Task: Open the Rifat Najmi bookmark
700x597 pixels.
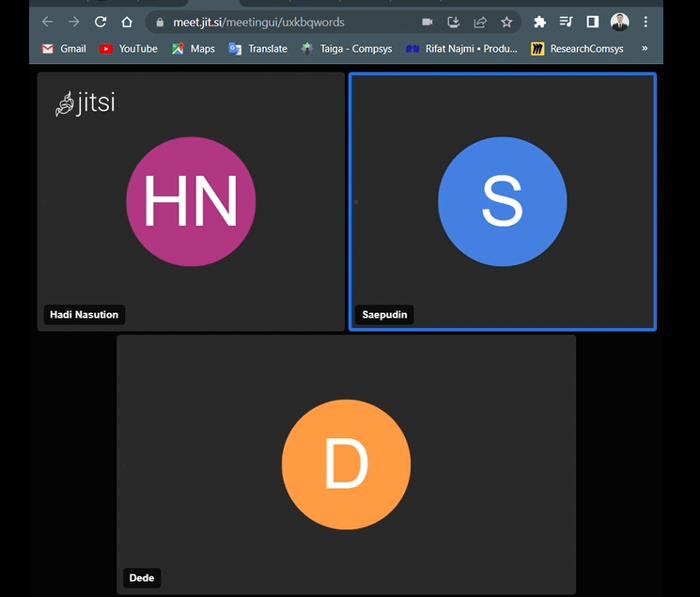Action: (461, 49)
